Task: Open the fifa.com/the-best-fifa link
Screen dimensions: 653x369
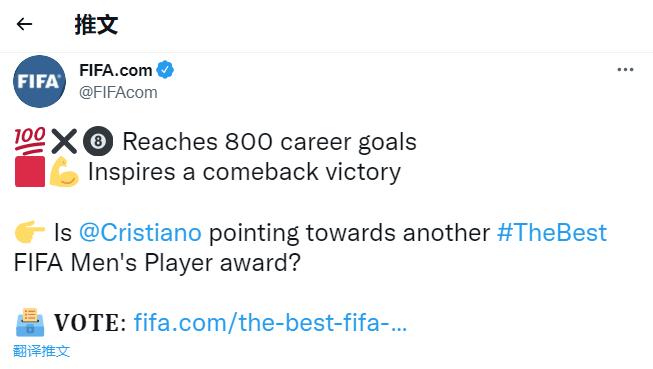Action: (x=270, y=322)
